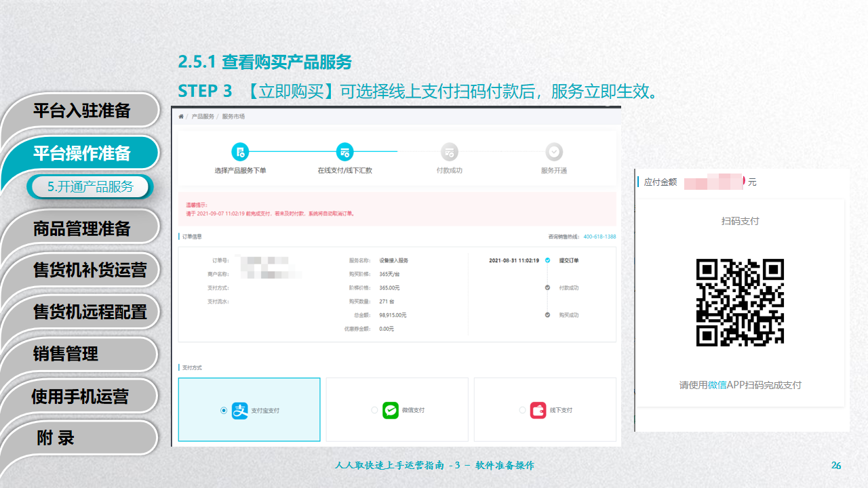Image resolution: width=868 pixels, height=488 pixels.
Task: Click page number 26
Action: [x=836, y=465]
